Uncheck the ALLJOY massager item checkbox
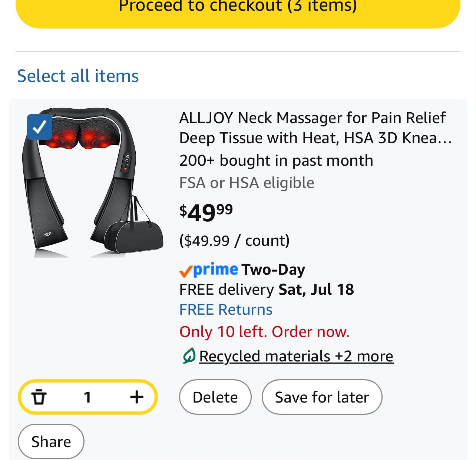This screenshot has width=476, height=460. coord(40,127)
